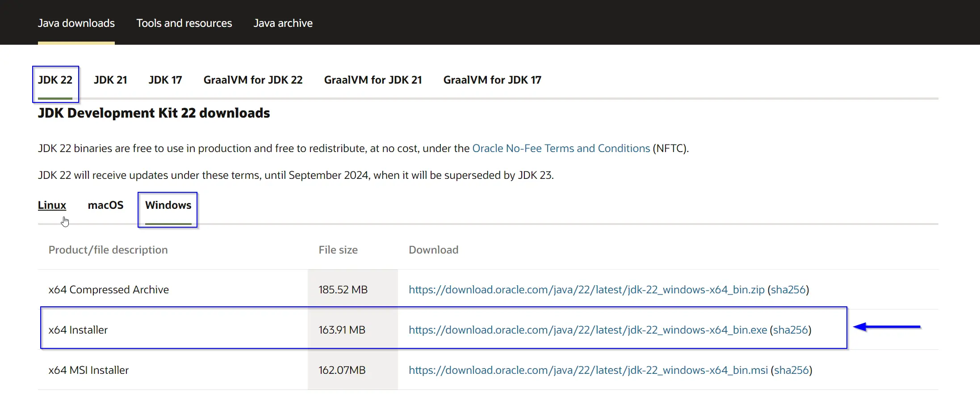Select the JDK 17 tab

165,80
